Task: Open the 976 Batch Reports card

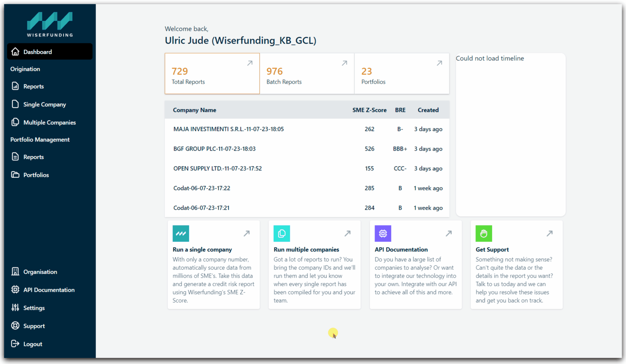Action: [307, 74]
